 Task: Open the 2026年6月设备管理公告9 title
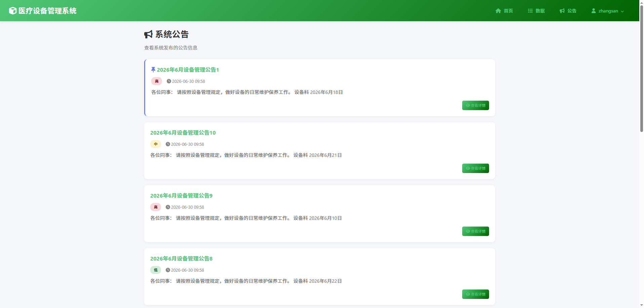point(181,196)
